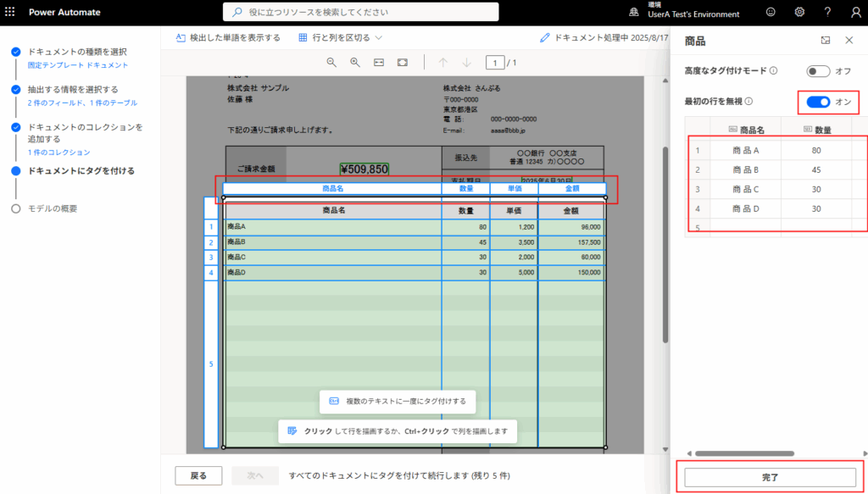The image size is (868, 494).
Task: Select the 数量 column tag above the table
Action: (466, 188)
